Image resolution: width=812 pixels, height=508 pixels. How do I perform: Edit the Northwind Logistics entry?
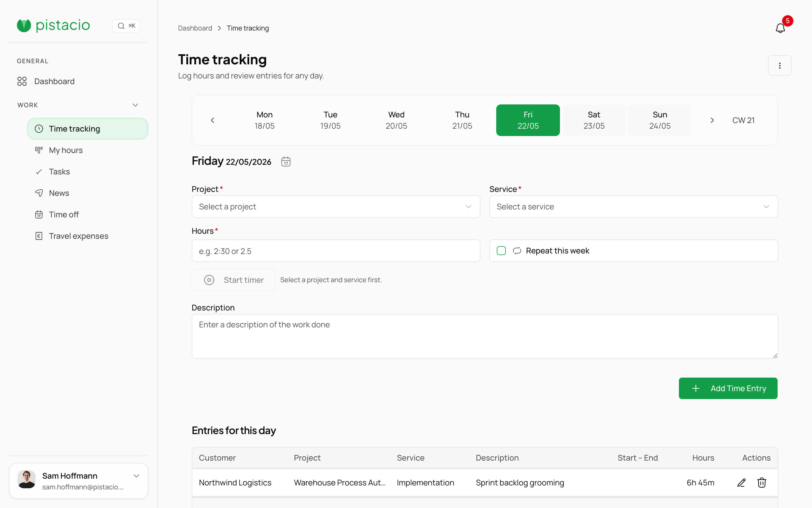click(x=741, y=483)
